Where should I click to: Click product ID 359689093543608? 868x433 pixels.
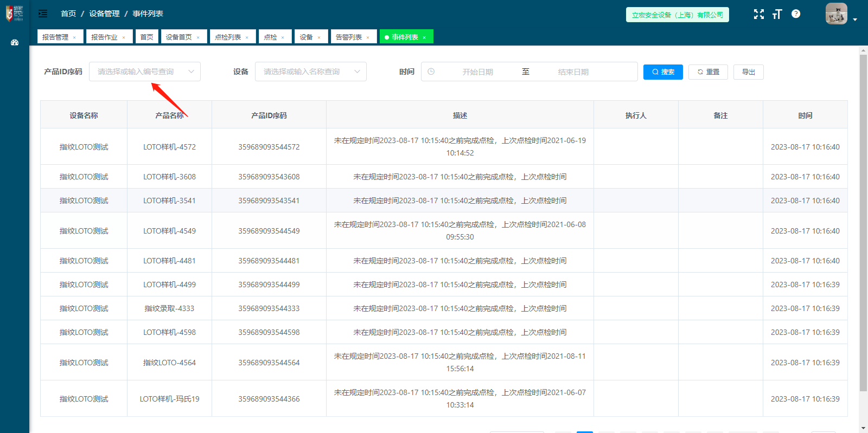coord(269,177)
